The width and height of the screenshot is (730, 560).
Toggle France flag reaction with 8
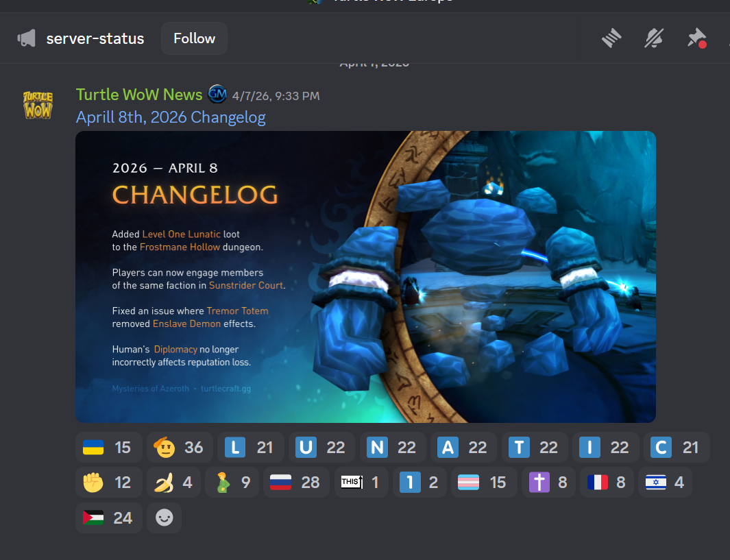pos(607,483)
